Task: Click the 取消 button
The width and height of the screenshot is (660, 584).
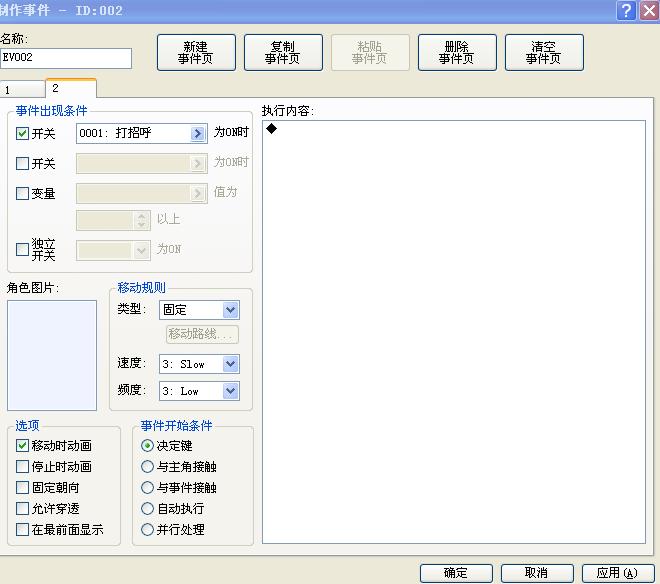Action: [537, 573]
